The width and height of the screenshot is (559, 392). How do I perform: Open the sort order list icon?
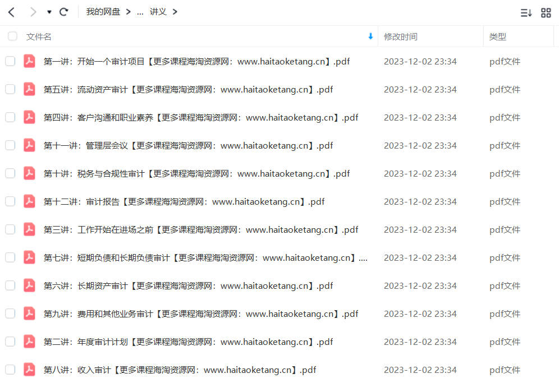coord(526,13)
